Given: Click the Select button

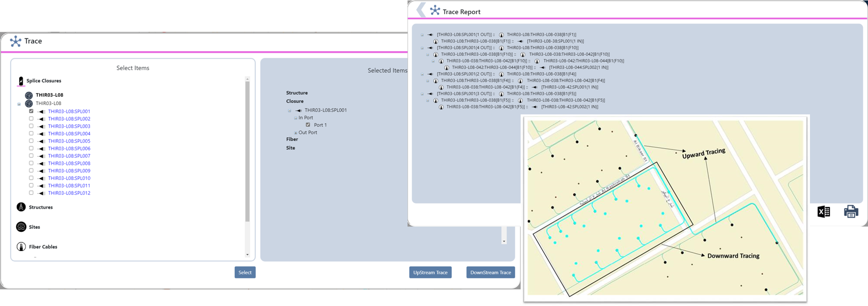Looking at the screenshot, I should [x=245, y=272].
